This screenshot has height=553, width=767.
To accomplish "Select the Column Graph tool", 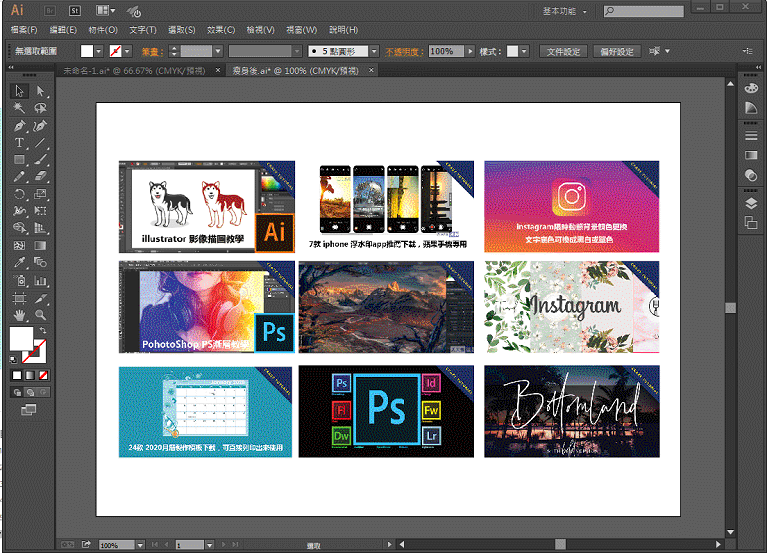I will pos(40,281).
